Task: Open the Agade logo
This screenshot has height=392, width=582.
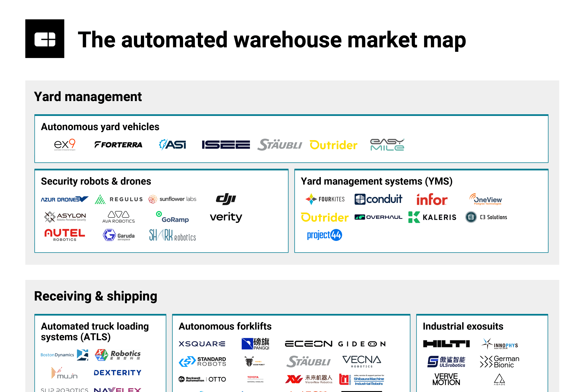Action: [499, 379]
